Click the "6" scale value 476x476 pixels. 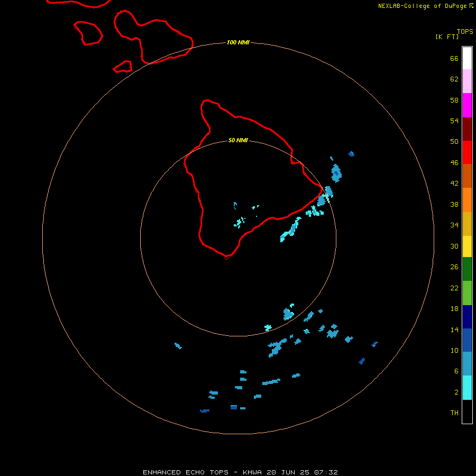[456, 371]
